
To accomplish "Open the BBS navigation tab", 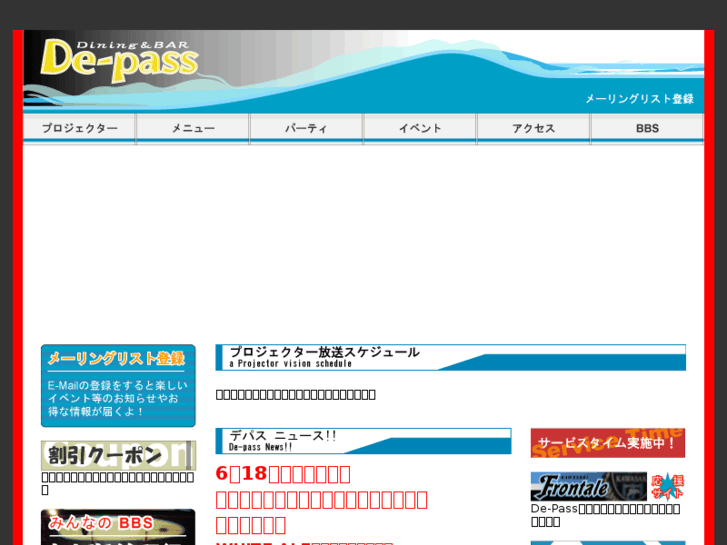I will [647, 128].
